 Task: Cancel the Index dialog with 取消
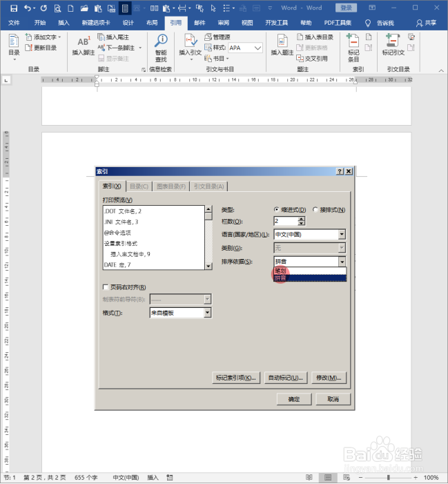[333, 399]
